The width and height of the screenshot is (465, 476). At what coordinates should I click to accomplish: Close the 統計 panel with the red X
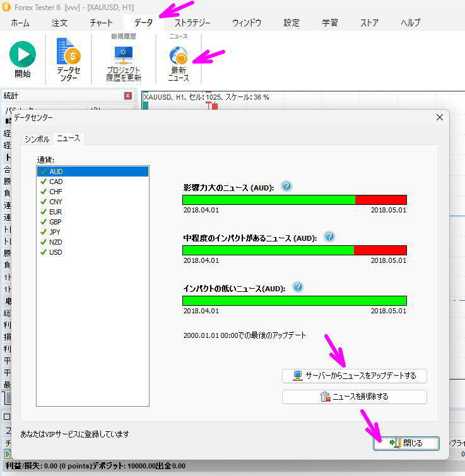click(x=128, y=96)
